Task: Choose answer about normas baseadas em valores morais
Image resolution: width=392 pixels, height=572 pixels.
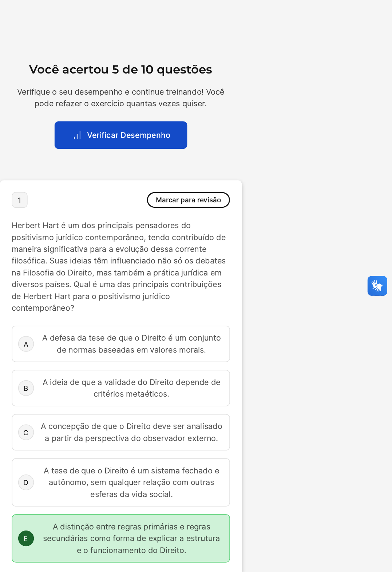Action: pyautogui.click(x=121, y=344)
